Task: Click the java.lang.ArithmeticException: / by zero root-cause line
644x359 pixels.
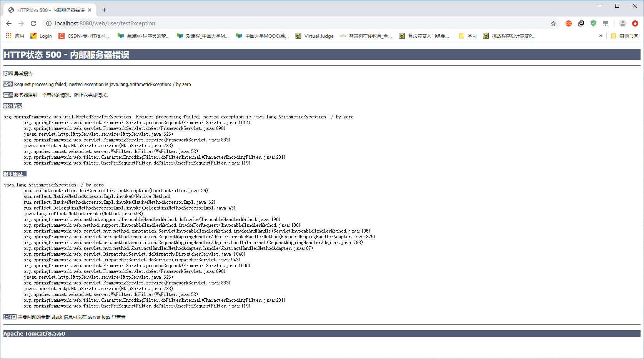Action: coord(53,185)
